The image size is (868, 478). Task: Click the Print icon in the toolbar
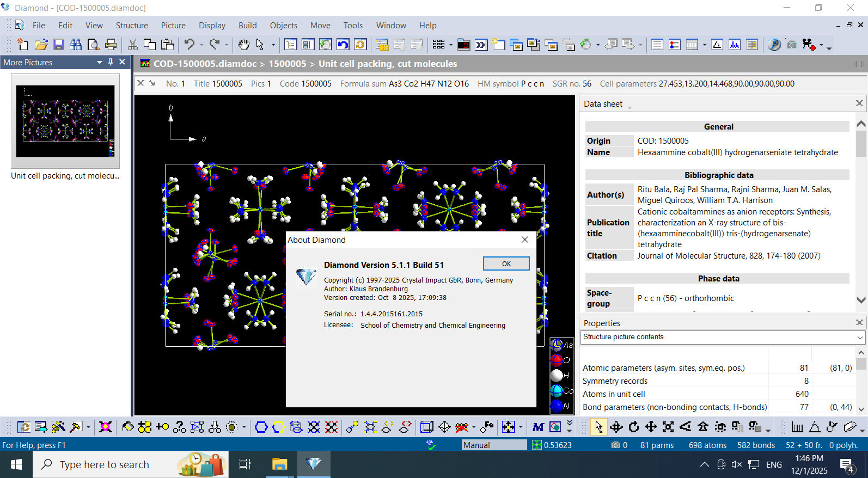[x=111, y=45]
